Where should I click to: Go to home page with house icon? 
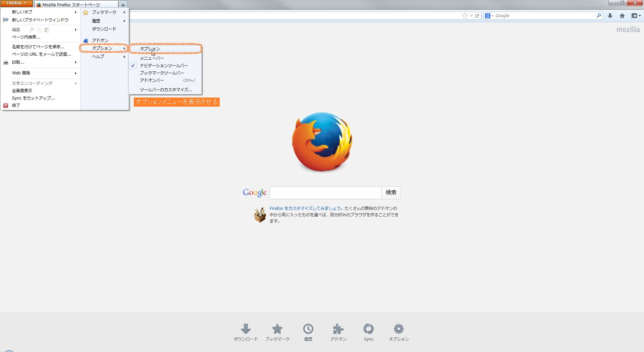(622, 16)
